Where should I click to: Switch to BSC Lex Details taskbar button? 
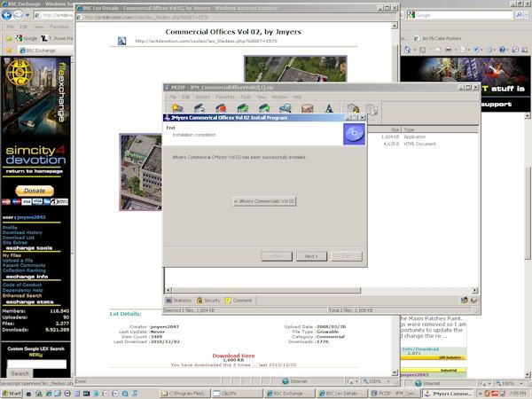342,394
